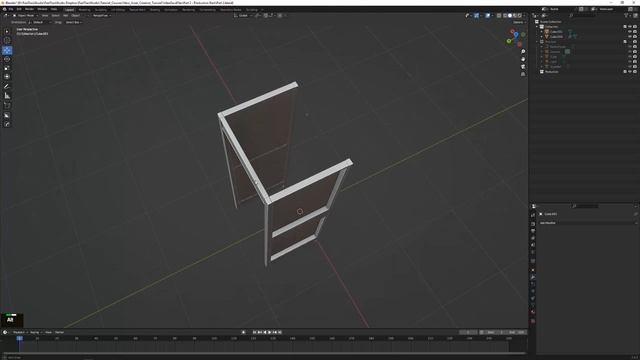Switch viewport to material preview shading

[x=515, y=16]
